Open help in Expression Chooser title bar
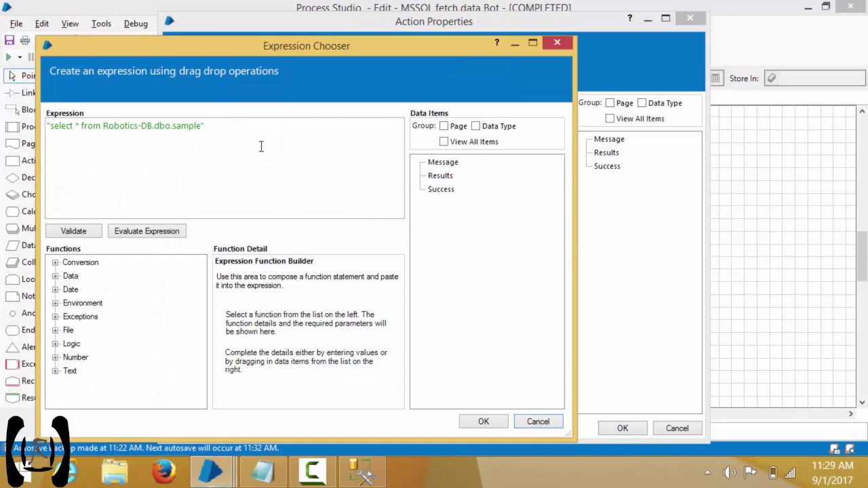Viewport: 868px width, 488px height. 497,43
